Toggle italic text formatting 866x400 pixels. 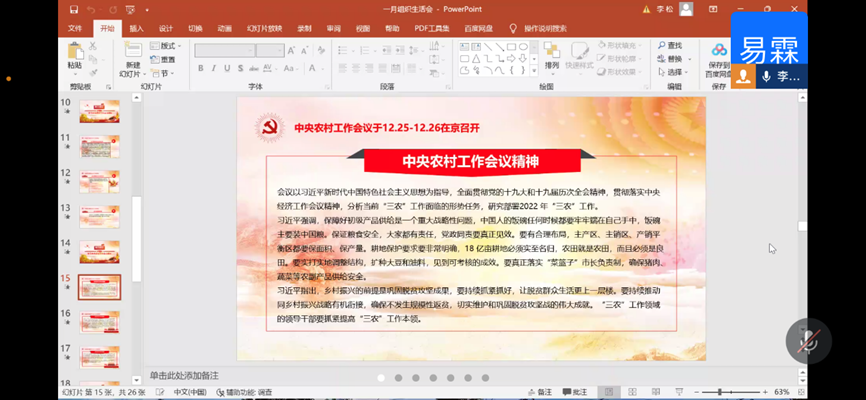pyautogui.click(x=214, y=69)
